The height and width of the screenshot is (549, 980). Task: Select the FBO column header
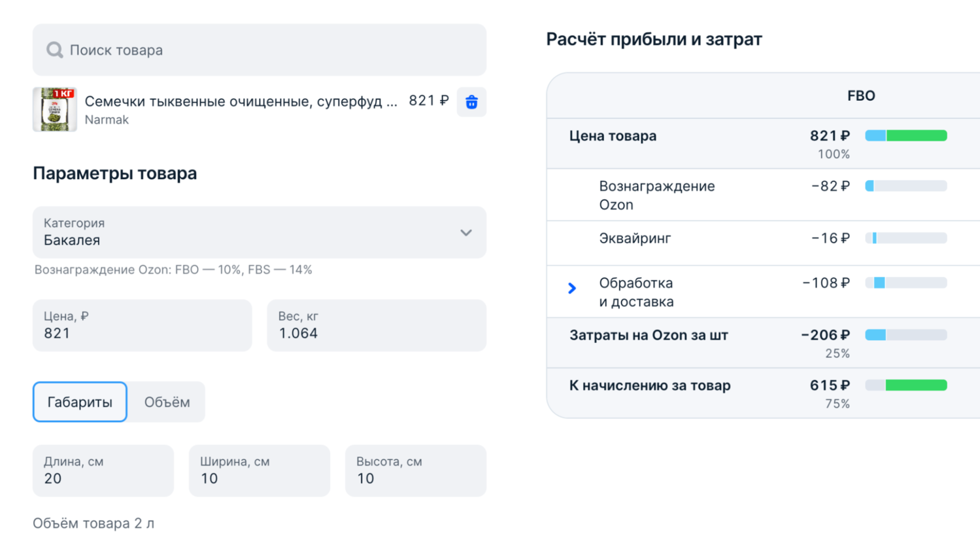pos(861,96)
